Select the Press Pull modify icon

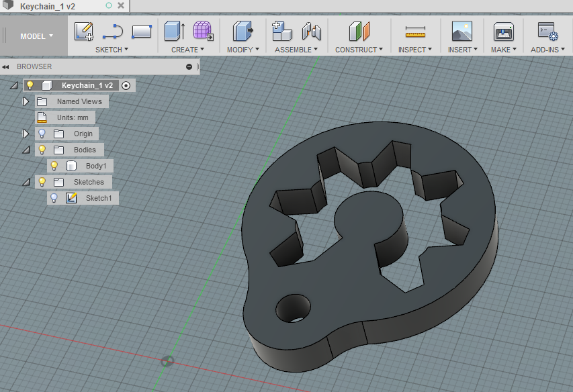click(243, 32)
